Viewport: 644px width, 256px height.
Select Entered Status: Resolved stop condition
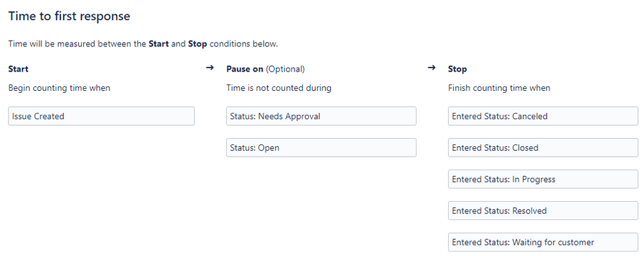(x=543, y=211)
